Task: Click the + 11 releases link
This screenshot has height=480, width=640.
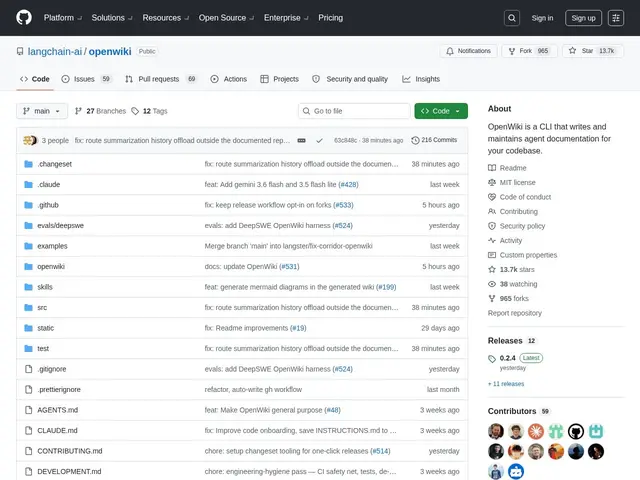Action: [x=506, y=384]
